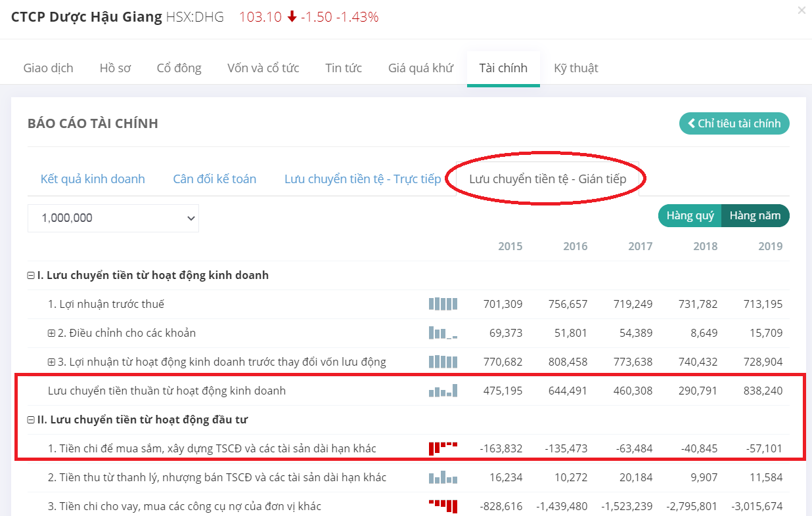The width and height of the screenshot is (812, 516).
Task: Click sparkline for Lưu chuyển tiền thuần kinh doanh
Action: pos(443,391)
